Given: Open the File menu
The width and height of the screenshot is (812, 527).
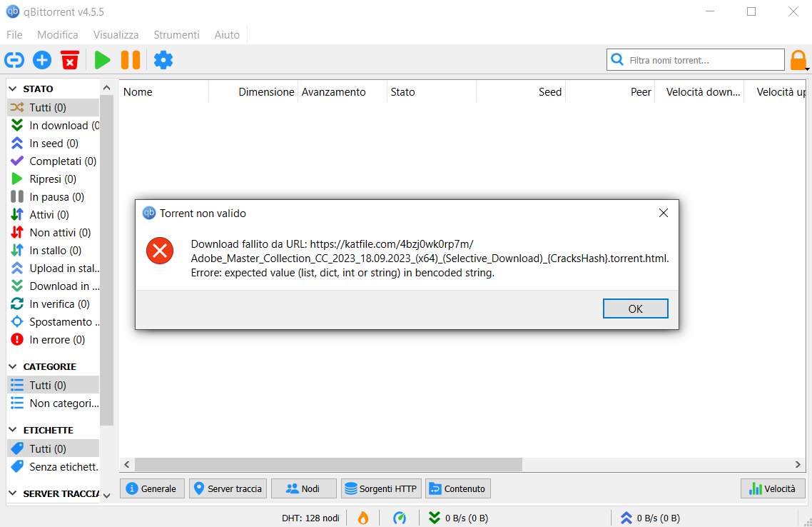Looking at the screenshot, I should [x=14, y=35].
